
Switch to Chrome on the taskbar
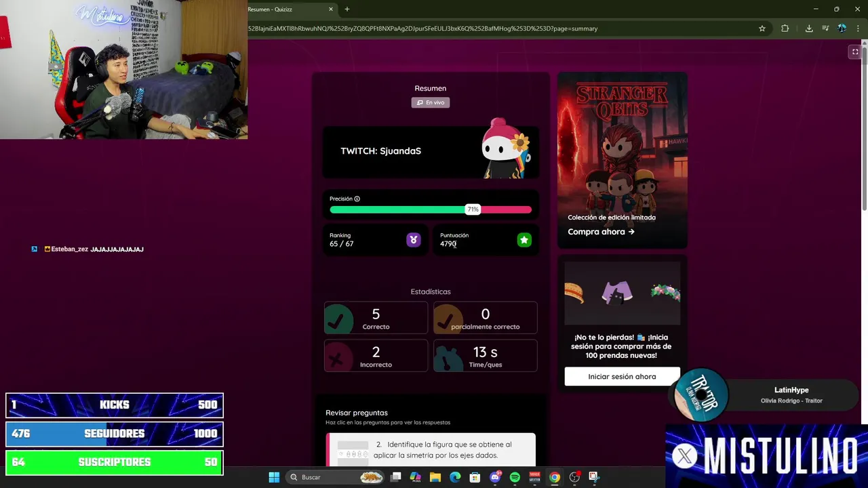(555, 477)
